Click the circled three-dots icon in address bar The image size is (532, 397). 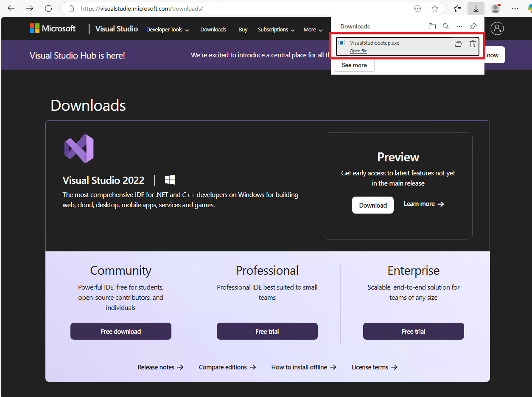point(417,8)
